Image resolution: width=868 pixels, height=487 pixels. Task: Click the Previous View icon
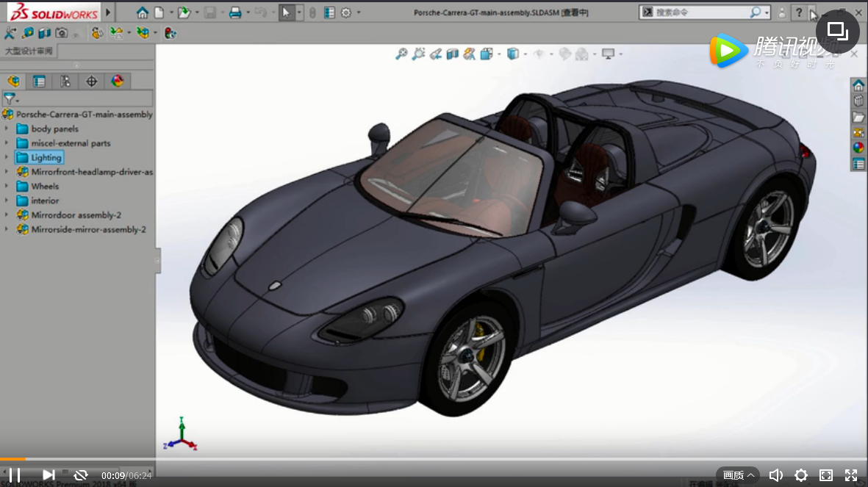pyautogui.click(x=436, y=54)
